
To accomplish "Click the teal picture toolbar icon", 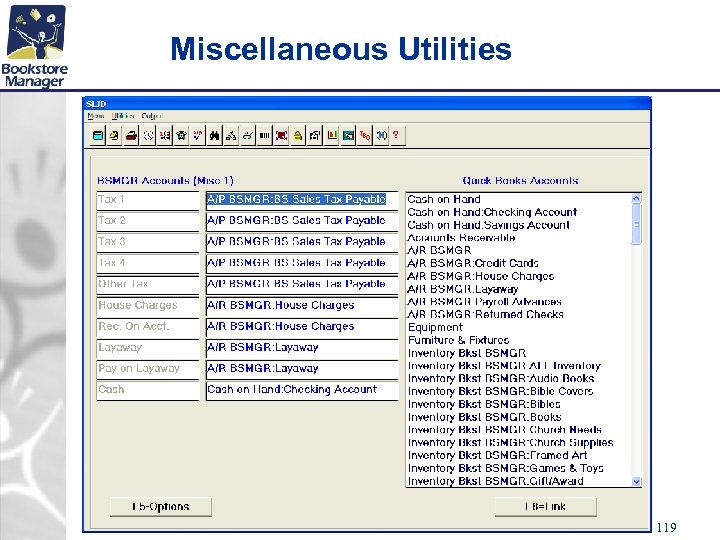I will tap(349, 135).
